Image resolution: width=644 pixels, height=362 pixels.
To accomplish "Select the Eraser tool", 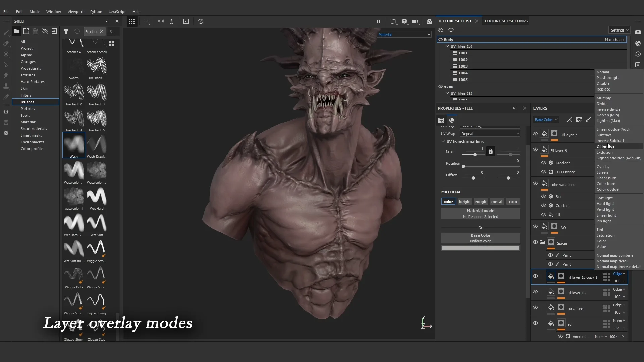I will (6, 43).
